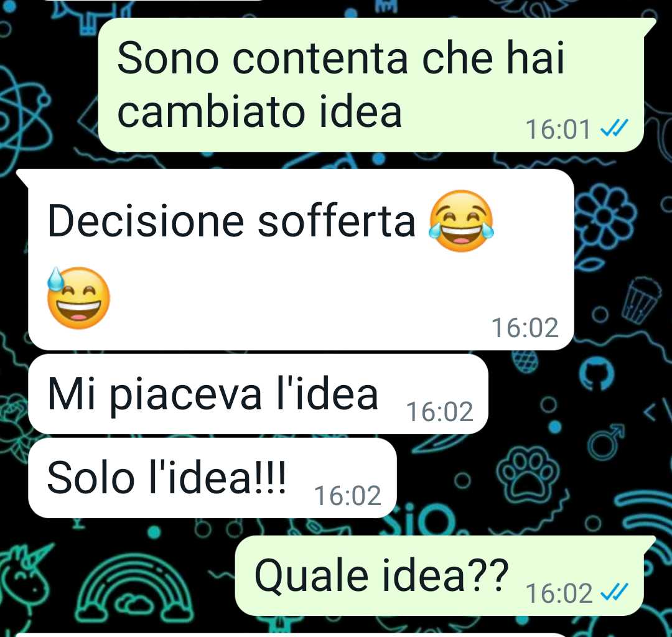
Task: Tap the 16:02 timestamp on 'Quale idea??'
Action: pyautogui.click(x=559, y=593)
